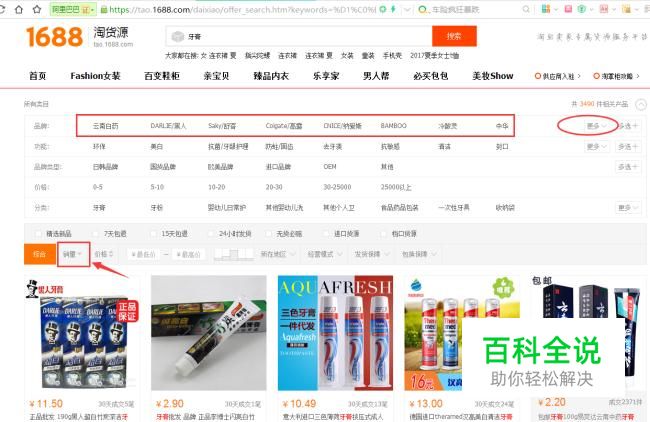Screen dimensions: 650x422
Task: Select the orange 综合 sort tab
Action: [40, 254]
